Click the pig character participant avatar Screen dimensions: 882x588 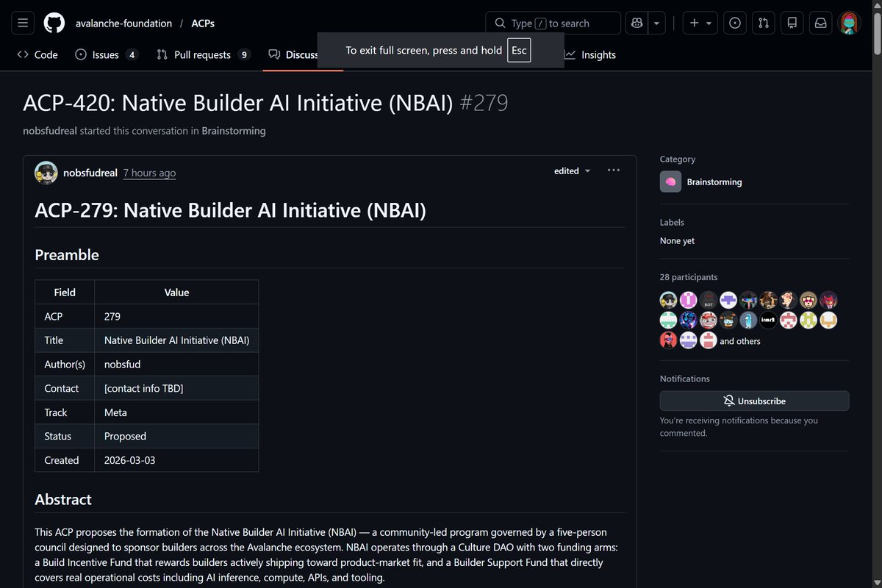coord(788,300)
